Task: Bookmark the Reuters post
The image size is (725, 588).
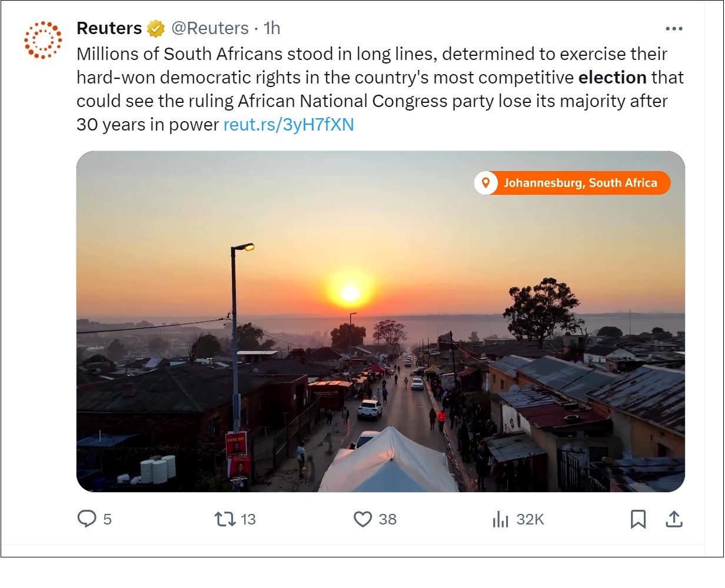Action: 638,519
